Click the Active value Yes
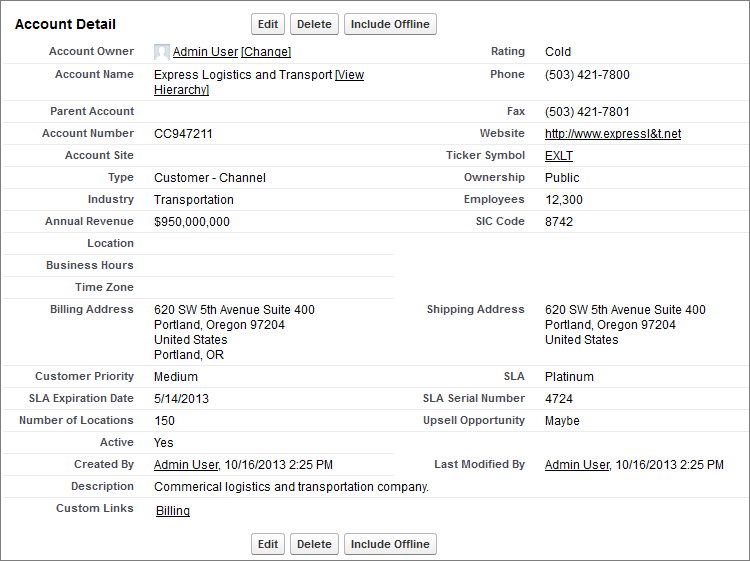This screenshot has width=750, height=561. click(164, 443)
